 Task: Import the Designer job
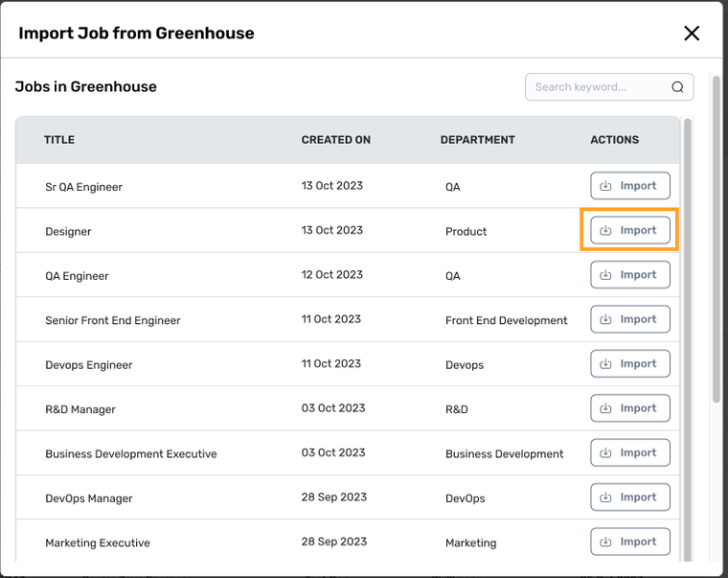(x=630, y=230)
